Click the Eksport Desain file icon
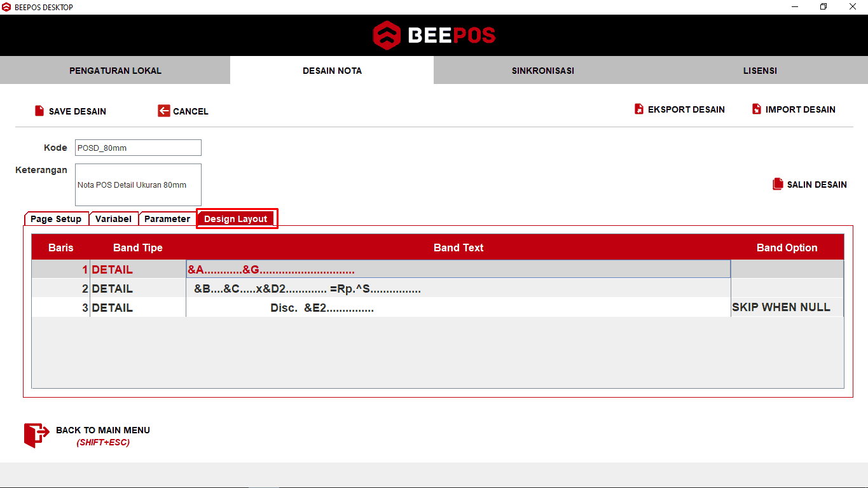This screenshot has height=488, width=868. [x=639, y=109]
